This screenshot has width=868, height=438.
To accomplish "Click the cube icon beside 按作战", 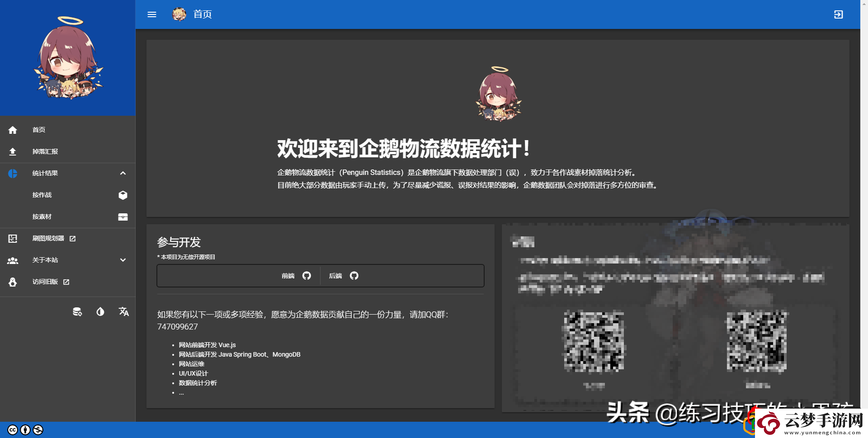I will coord(123,195).
